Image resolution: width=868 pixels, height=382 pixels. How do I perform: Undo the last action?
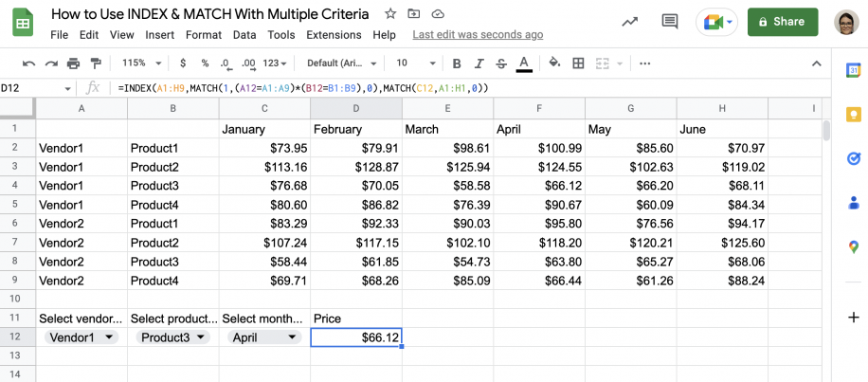(28, 64)
